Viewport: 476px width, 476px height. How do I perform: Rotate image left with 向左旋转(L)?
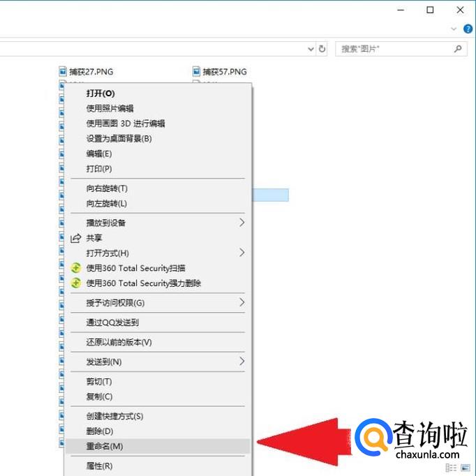point(158,203)
